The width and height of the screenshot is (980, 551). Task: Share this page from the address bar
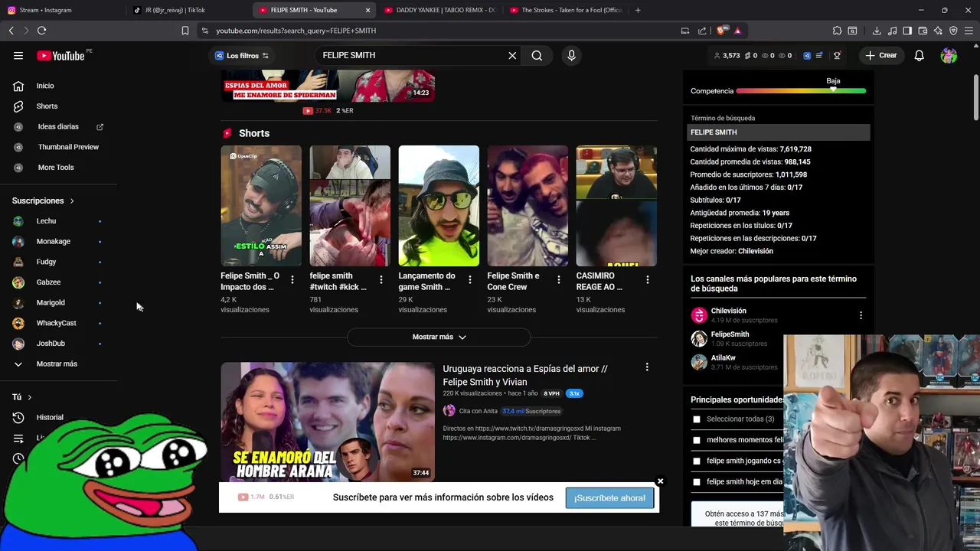702,31
